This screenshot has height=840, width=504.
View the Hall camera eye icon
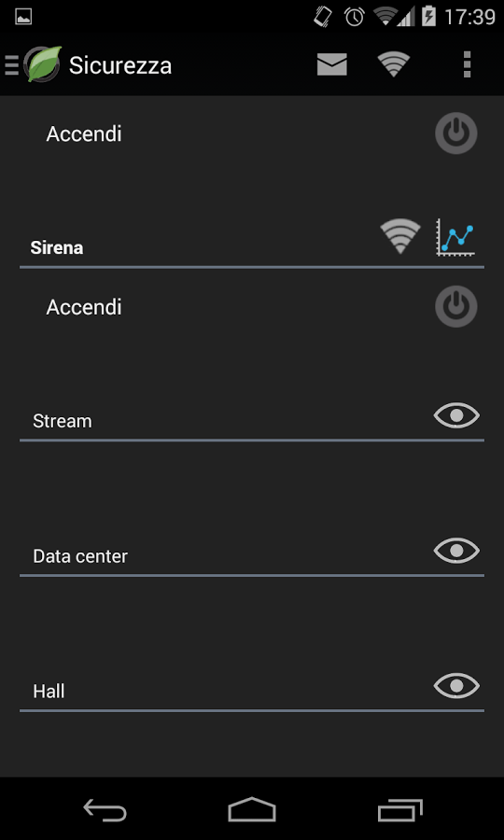coord(456,686)
